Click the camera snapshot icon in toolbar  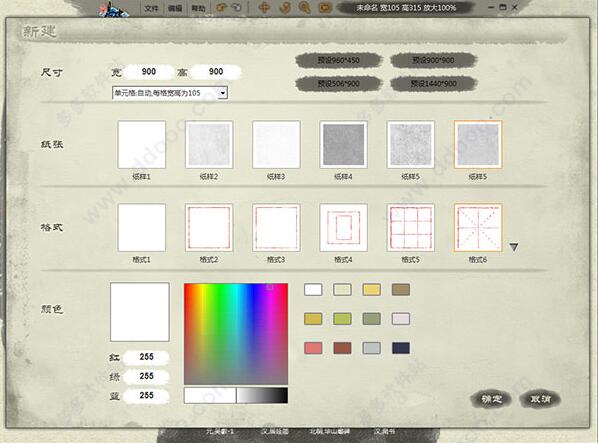[x=325, y=7]
